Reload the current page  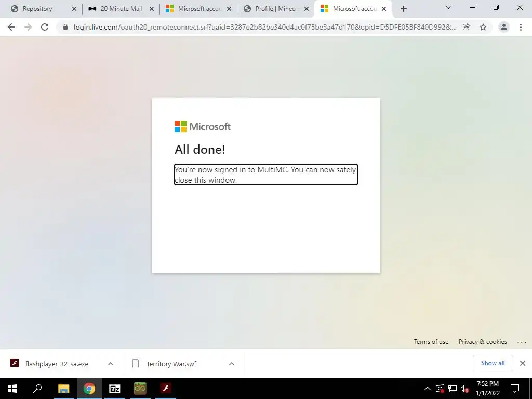pos(45,27)
